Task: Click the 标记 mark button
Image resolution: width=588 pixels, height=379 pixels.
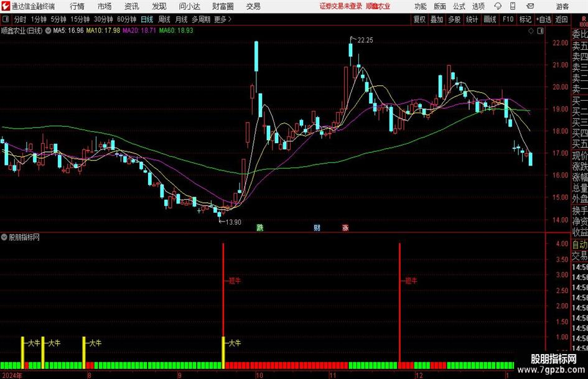Action: tap(525, 19)
